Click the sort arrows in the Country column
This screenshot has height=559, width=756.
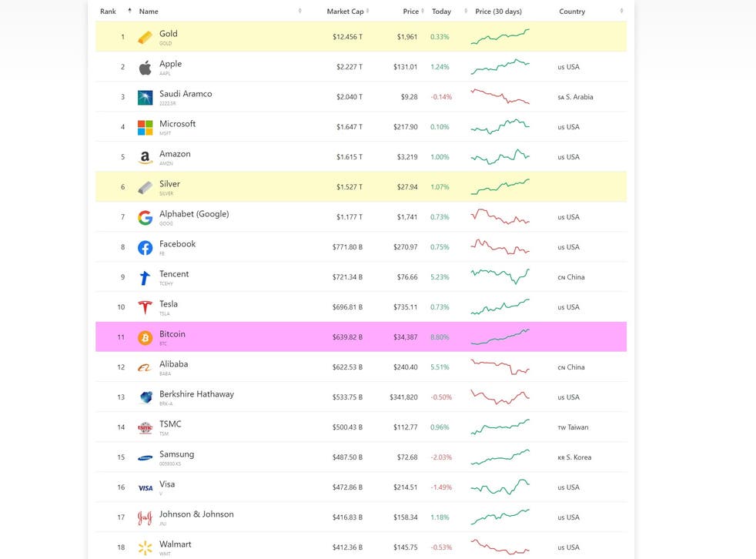621,11
